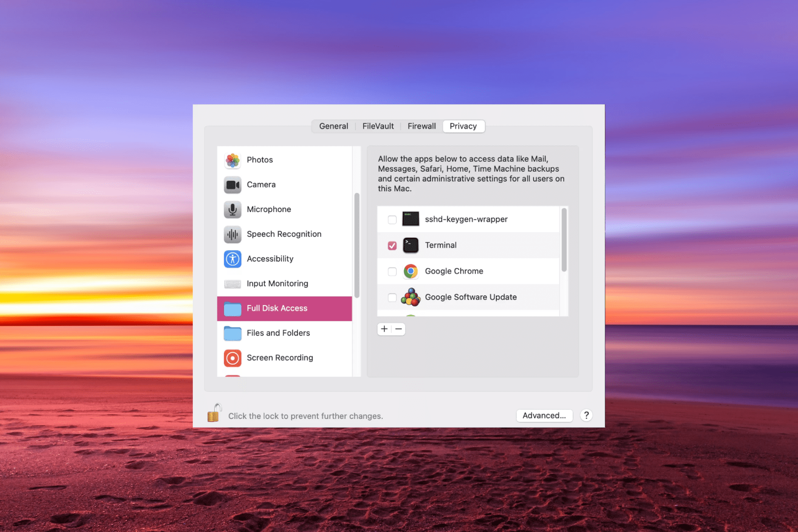798x532 pixels.
Task: Select the Files and Folders privacy icon
Action: pyautogui.click(x=232, y=332)
